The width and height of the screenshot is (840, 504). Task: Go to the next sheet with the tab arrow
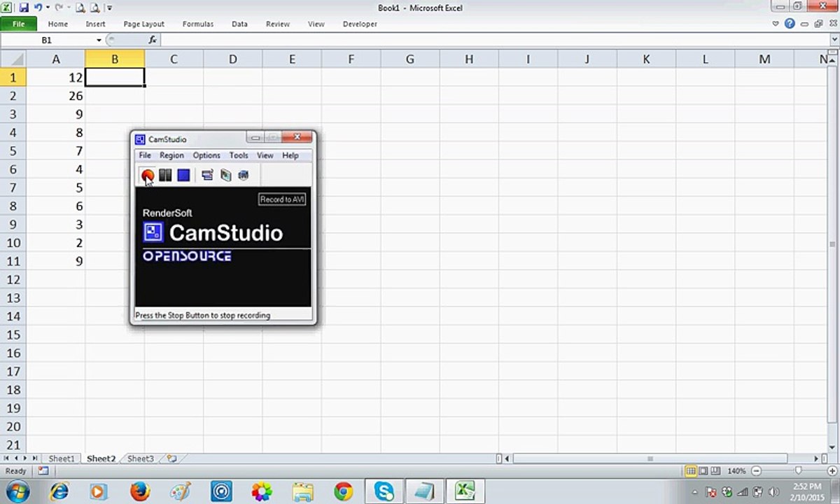pyautogui.click(x=26, y=458)
